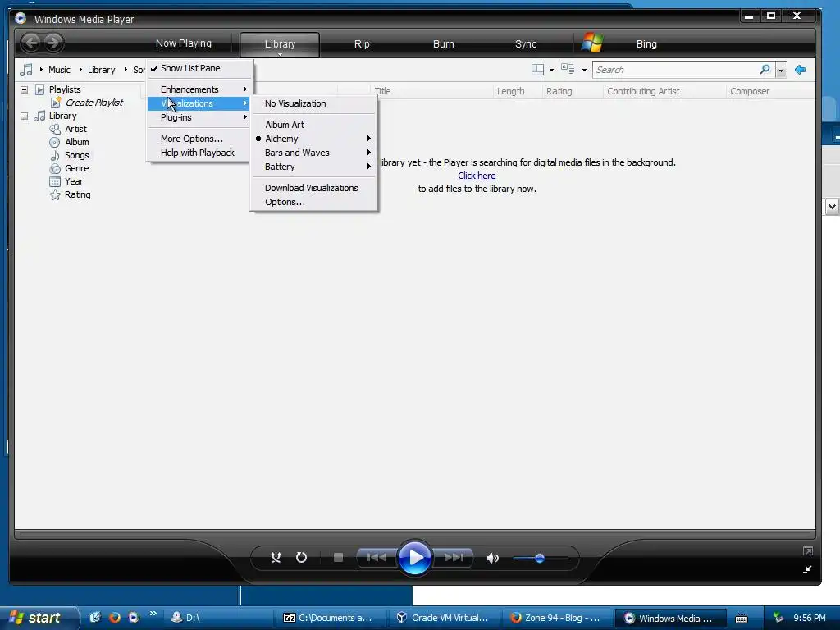Open Help with Playback
This screenshot has width=840, height=630.
[199, 153]
